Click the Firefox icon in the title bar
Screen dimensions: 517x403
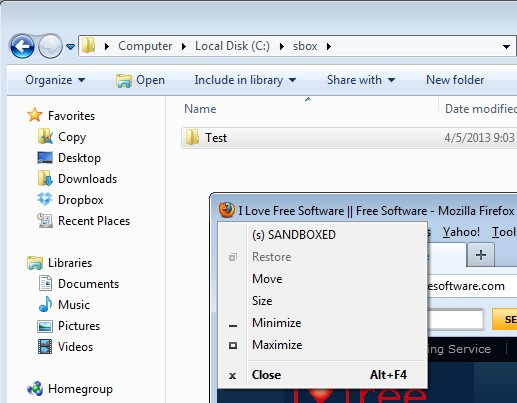click(x=227, y=210)
